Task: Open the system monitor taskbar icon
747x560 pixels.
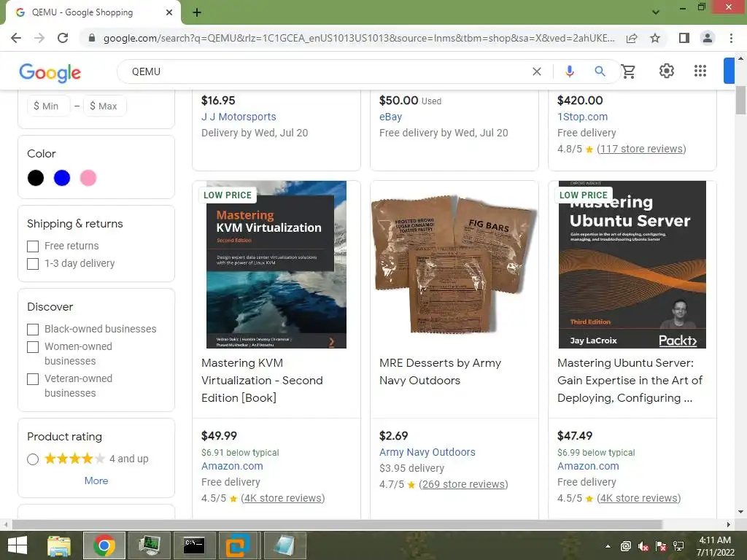Action: (149, 545)
